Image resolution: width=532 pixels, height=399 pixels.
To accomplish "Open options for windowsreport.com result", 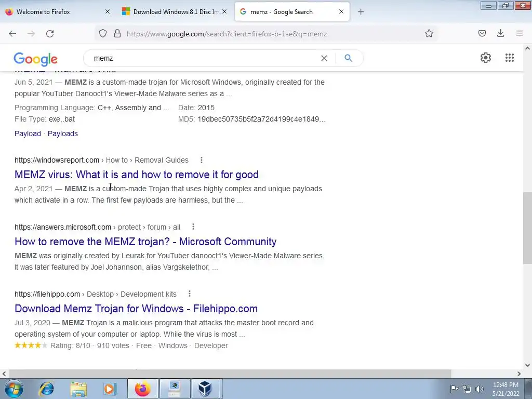I will point(202,160).
